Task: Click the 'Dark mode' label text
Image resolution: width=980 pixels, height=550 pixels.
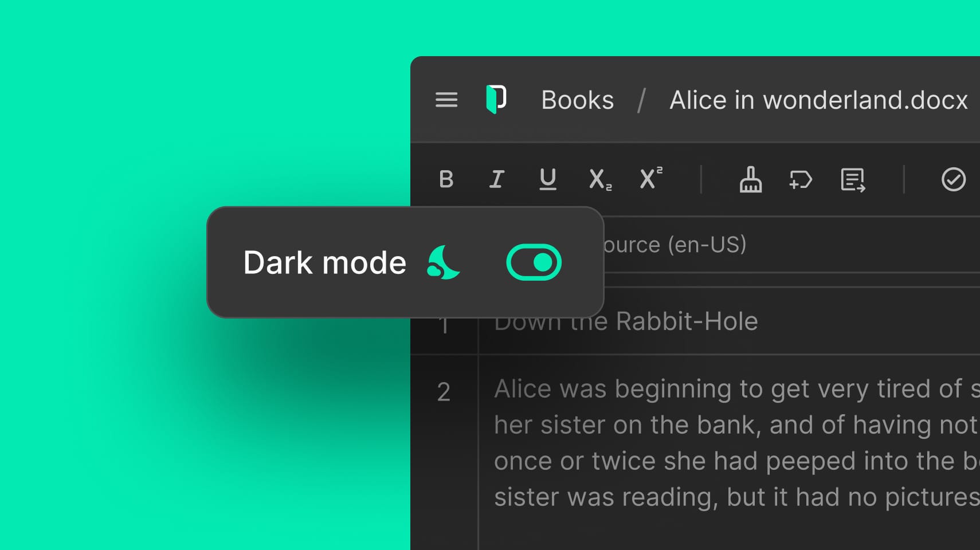Action: (324, 263)
